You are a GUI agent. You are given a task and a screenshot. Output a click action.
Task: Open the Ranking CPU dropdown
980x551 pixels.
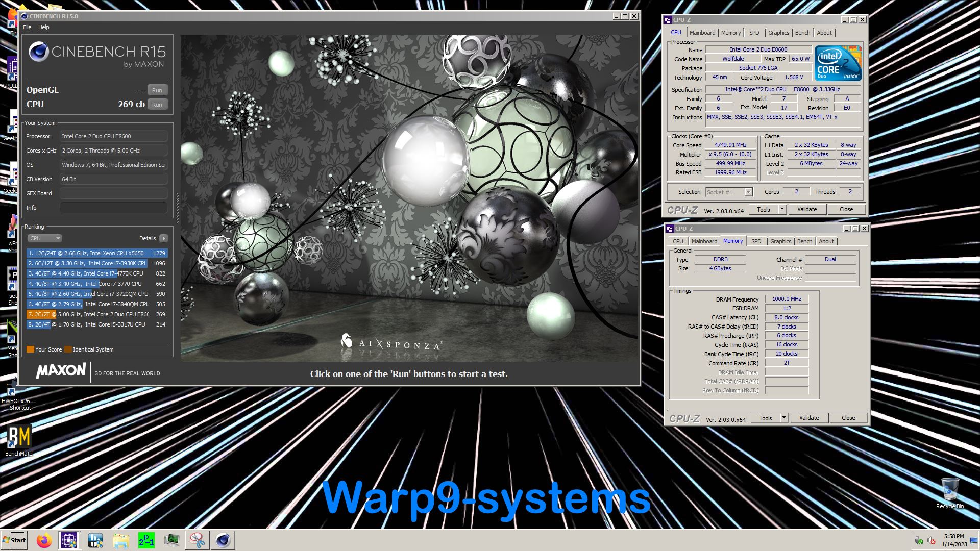click(x=45, y=238)
